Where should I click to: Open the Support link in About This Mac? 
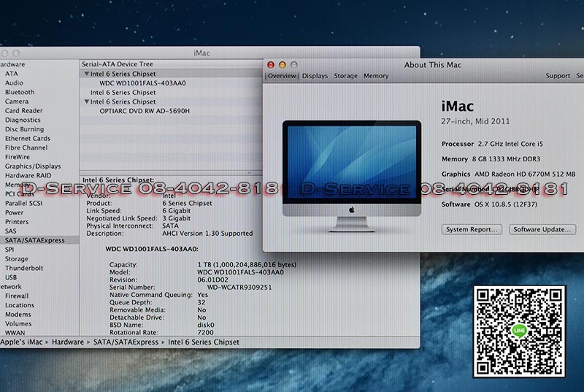click(558, 76)
